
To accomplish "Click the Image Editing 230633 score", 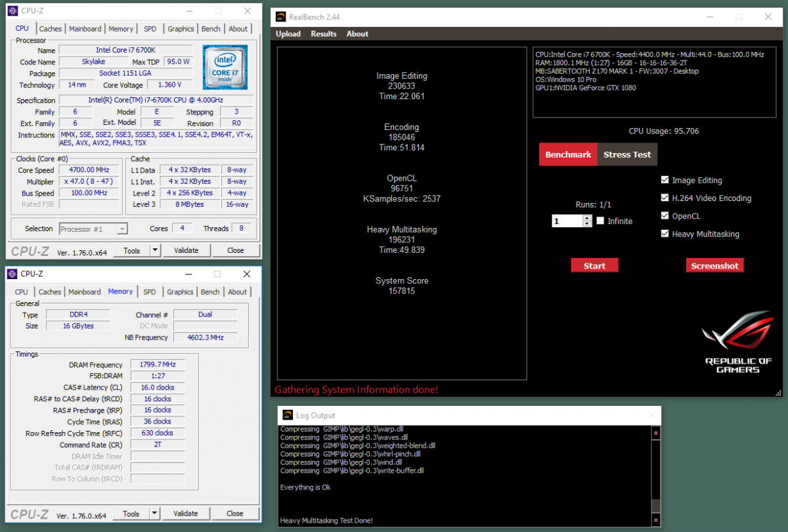I will pos(402,86).
